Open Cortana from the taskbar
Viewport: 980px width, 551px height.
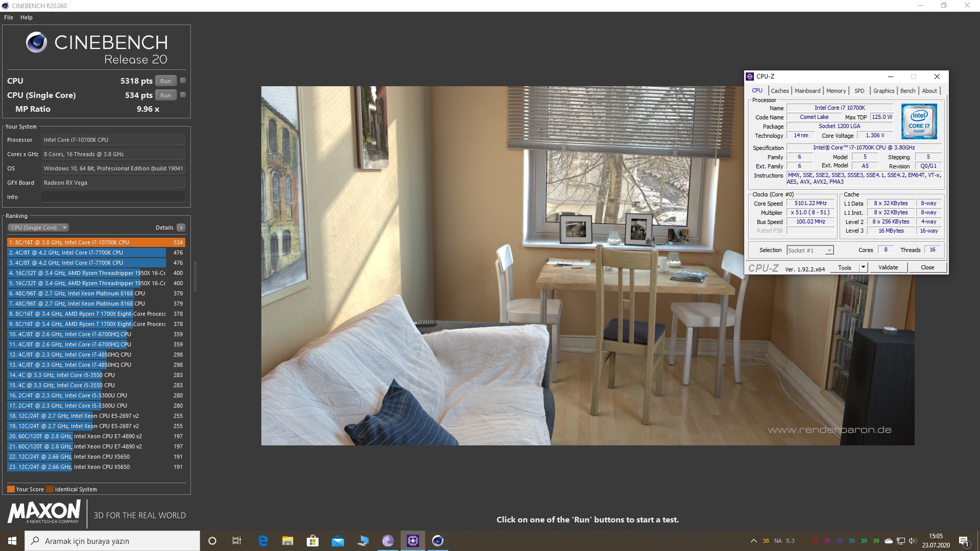pyautogui.click(x=212, y=541)
